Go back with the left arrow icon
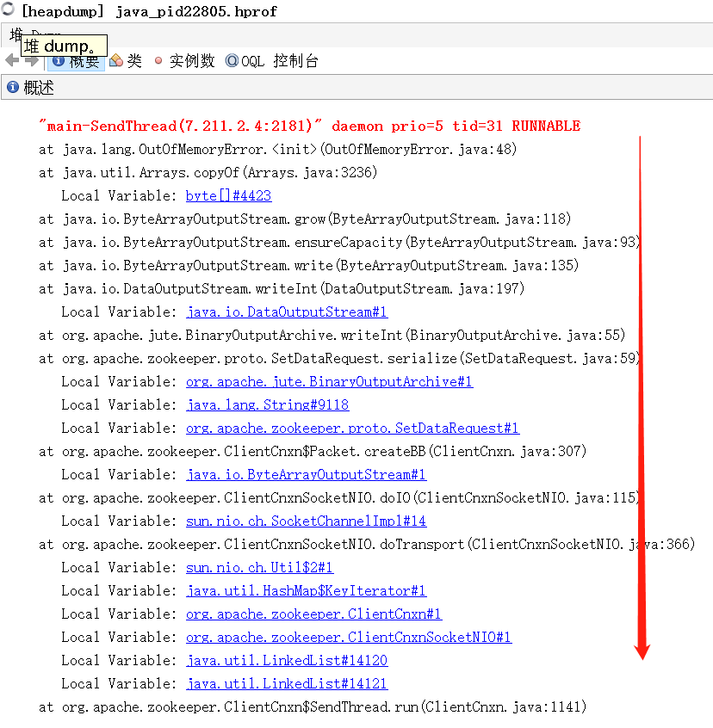Viewport: 713px width, 728px height. coord(12,60)
